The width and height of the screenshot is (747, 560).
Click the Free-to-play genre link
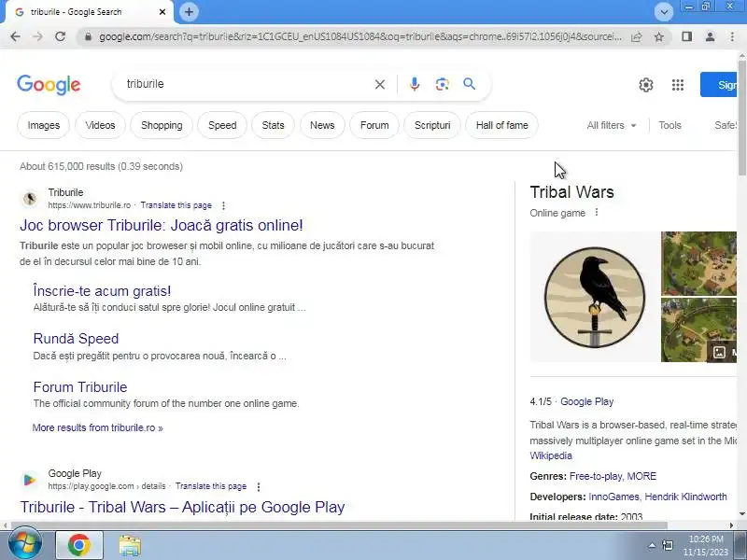pyautogui.click(x=596, y=476)
